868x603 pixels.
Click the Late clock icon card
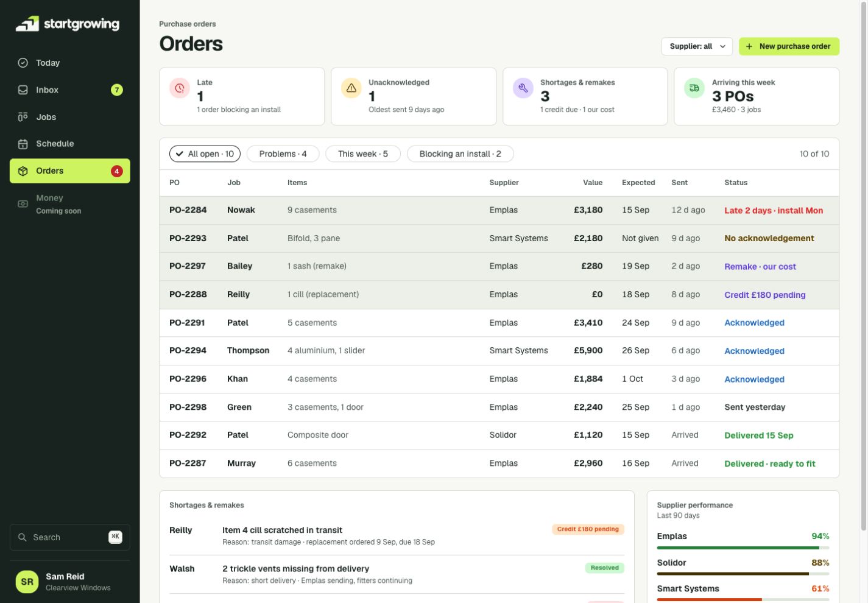click(180, 88)
